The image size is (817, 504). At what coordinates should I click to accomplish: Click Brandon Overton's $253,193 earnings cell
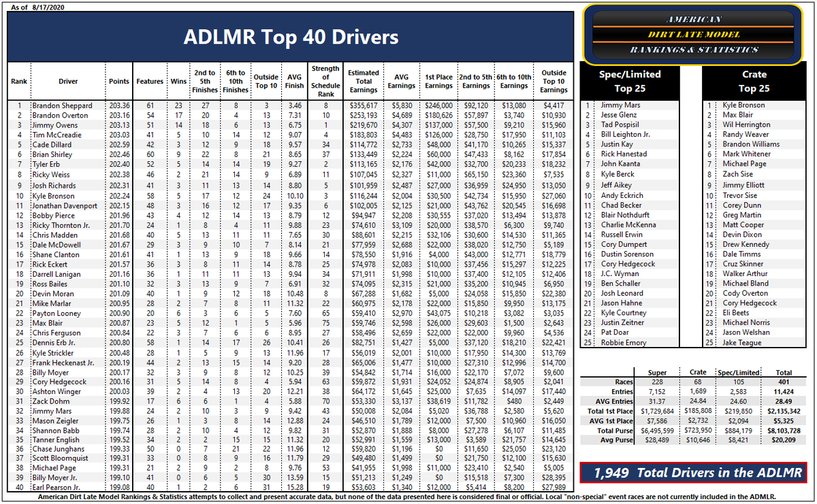click(x=364, y=116)
